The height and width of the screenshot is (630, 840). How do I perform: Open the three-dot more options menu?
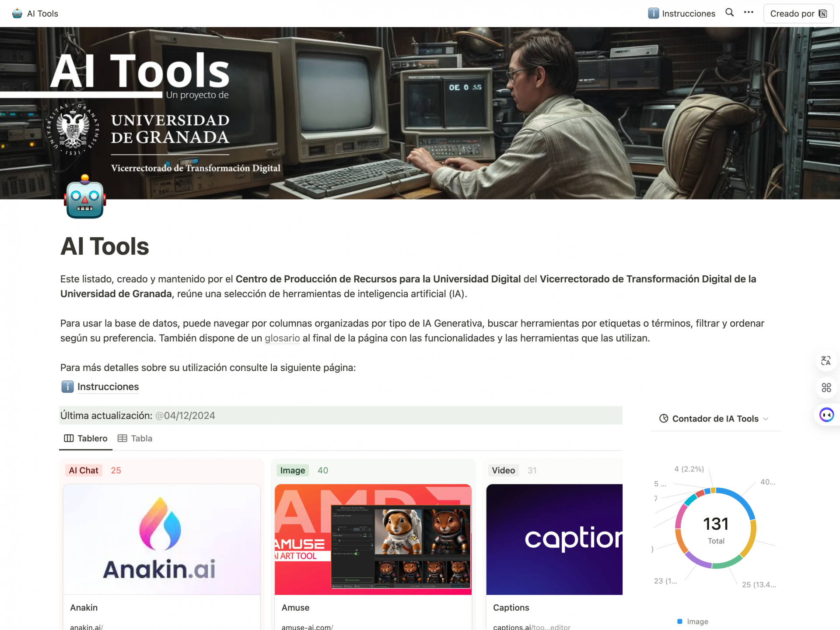(x=749, y=13)
